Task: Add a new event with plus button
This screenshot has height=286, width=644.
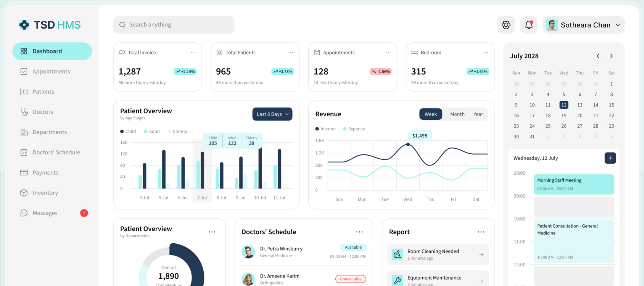Action: click(x=610, y=158)
